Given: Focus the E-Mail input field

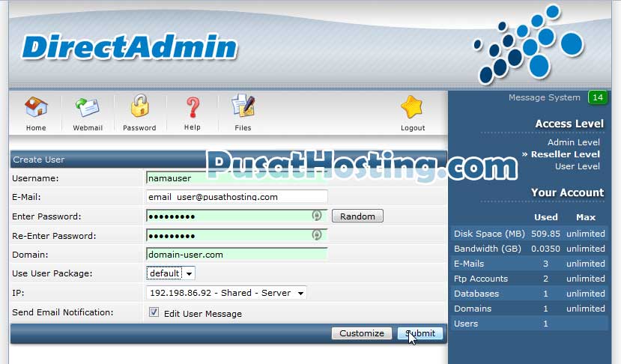Looking at the screenshot, I should pos(237,197).
